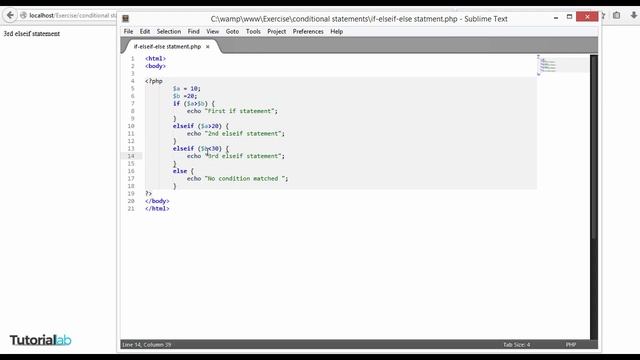
Task: Select the if-elseif-else statment.php tab
Action: (x=167, y=47)
